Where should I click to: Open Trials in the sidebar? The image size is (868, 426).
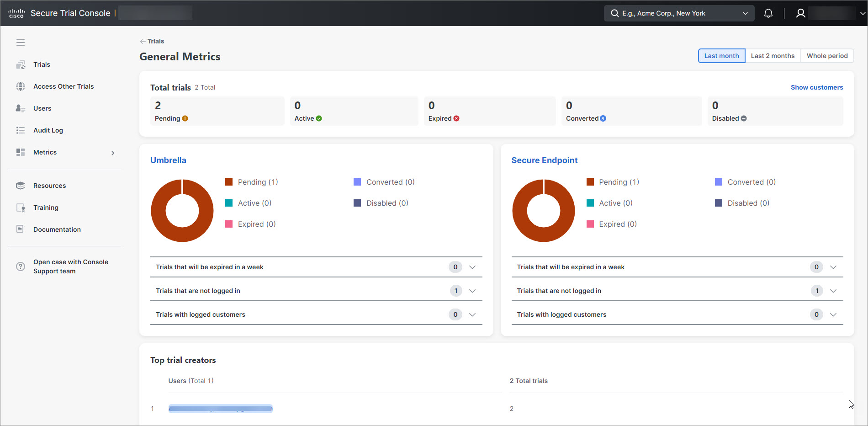click(42, 64)
